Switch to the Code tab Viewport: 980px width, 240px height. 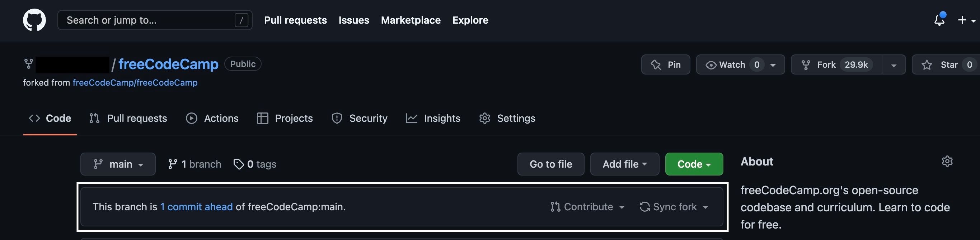click(x=50, y=118)
